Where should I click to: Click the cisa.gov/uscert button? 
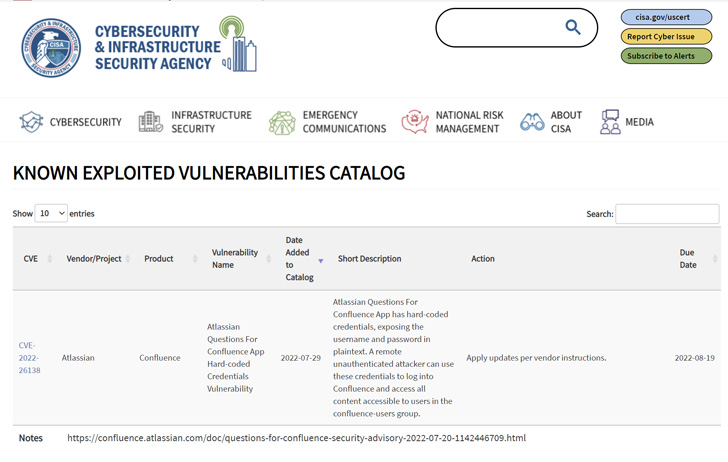point(666,17)
